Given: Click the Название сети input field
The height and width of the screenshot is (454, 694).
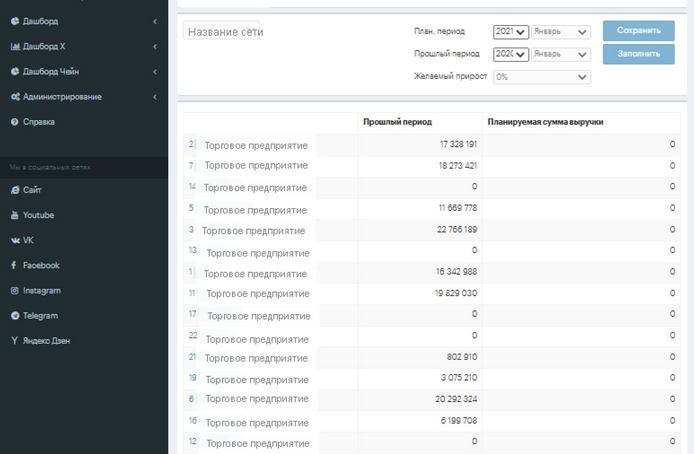Looking at the screenshot, I should click(222, 32).
